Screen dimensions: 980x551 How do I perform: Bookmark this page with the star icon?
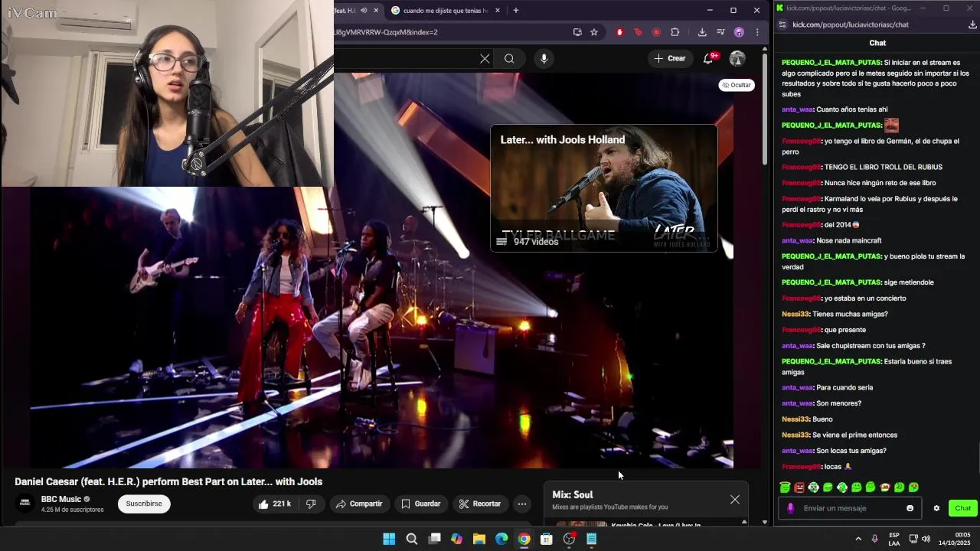[x=593, y=32]
